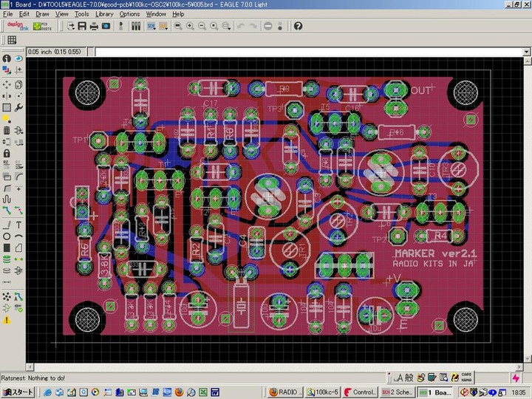Select the Show eye tool

coord(18,58)
